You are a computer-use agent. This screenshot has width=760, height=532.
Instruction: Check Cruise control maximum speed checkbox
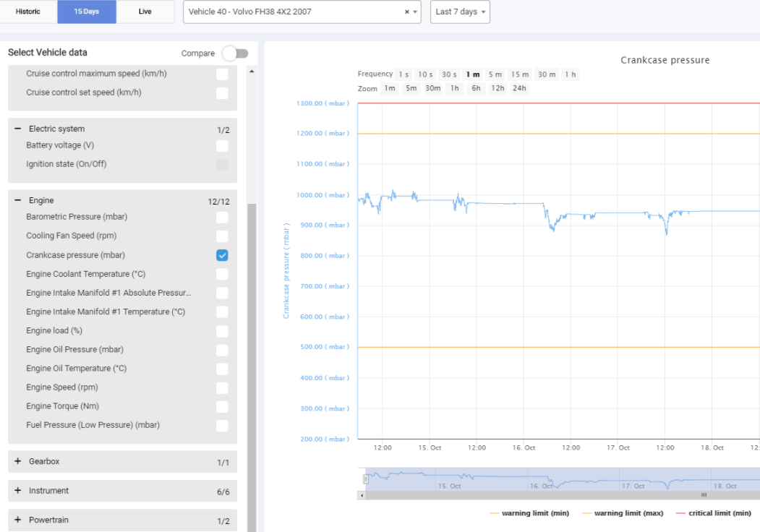(x=222, y=74)
